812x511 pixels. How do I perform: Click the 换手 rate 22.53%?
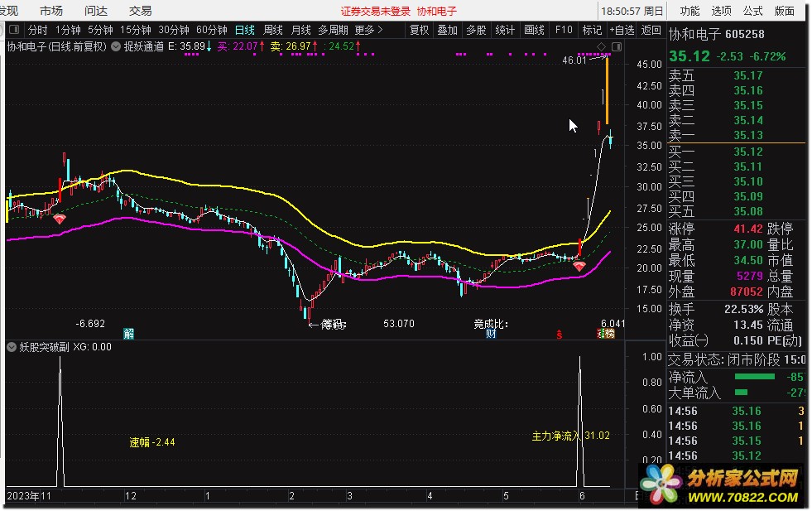[743, 310]
